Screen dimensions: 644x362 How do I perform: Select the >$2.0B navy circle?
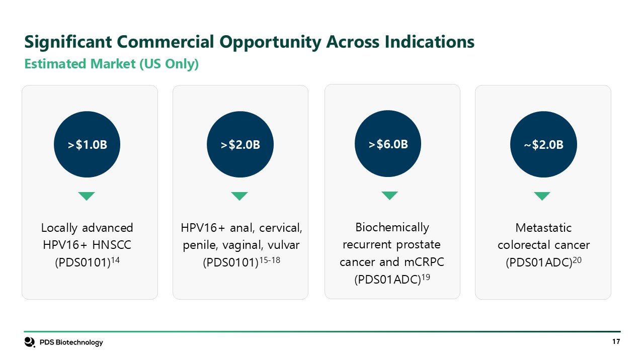coord(240,145)
